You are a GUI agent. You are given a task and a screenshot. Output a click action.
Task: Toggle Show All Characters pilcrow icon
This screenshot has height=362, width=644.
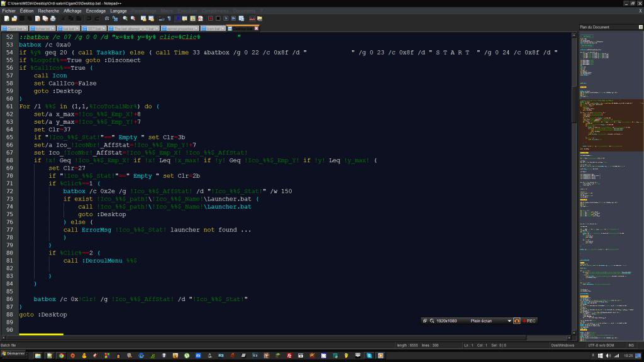tap(169, 18)
